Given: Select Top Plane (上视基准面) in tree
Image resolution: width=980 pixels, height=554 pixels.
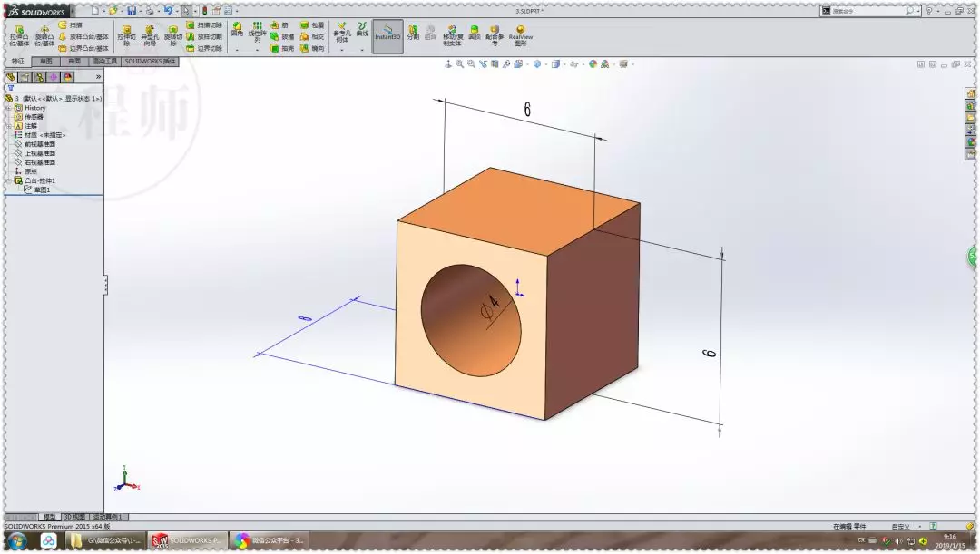Looking at the screenshot, I should tap(35, 153).
